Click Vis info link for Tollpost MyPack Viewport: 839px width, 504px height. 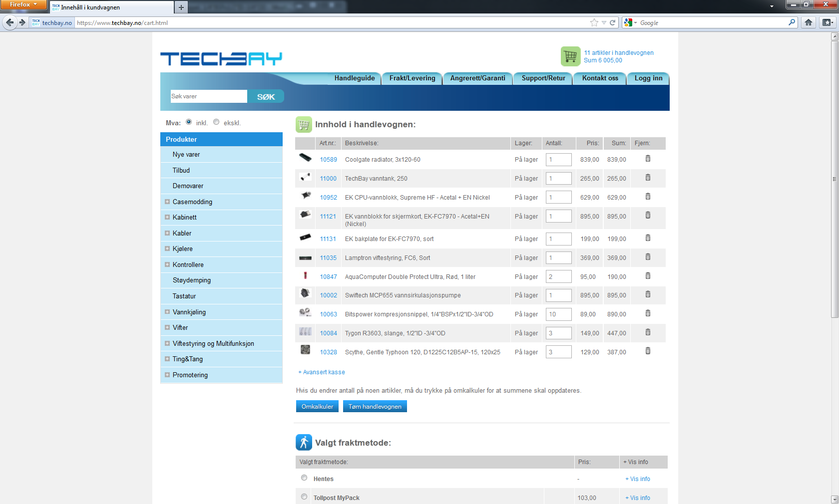coord(638,498)
